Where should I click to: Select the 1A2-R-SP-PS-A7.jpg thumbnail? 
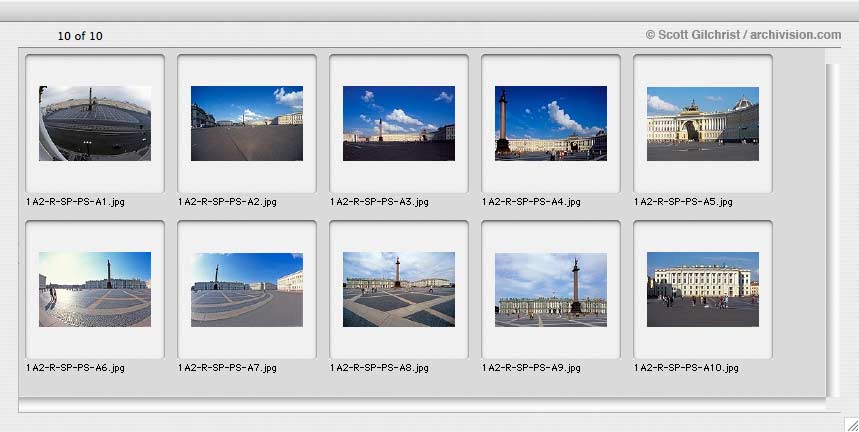tap(247, 290)
